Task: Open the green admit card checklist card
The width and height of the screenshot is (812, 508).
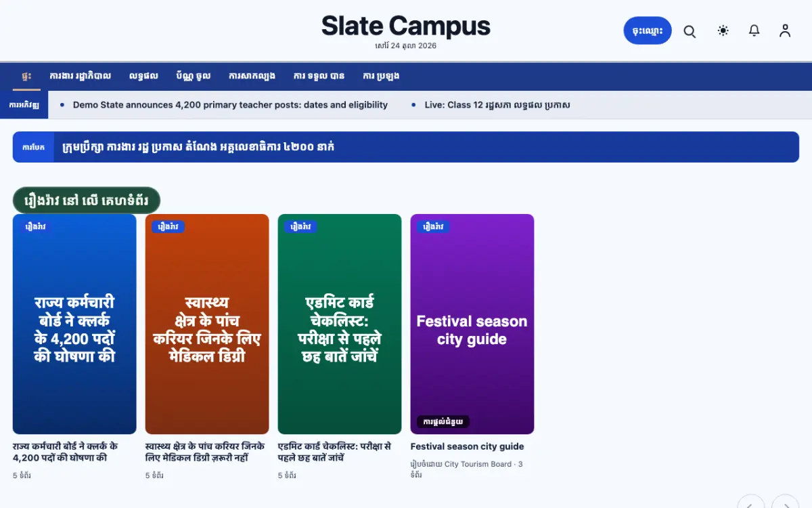Action: click(340, 324)
